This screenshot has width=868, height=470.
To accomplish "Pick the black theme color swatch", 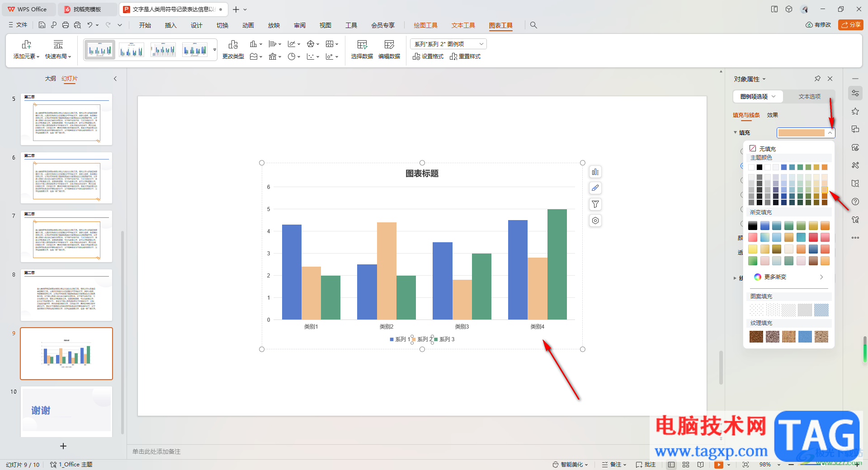I will click(759, 167).
